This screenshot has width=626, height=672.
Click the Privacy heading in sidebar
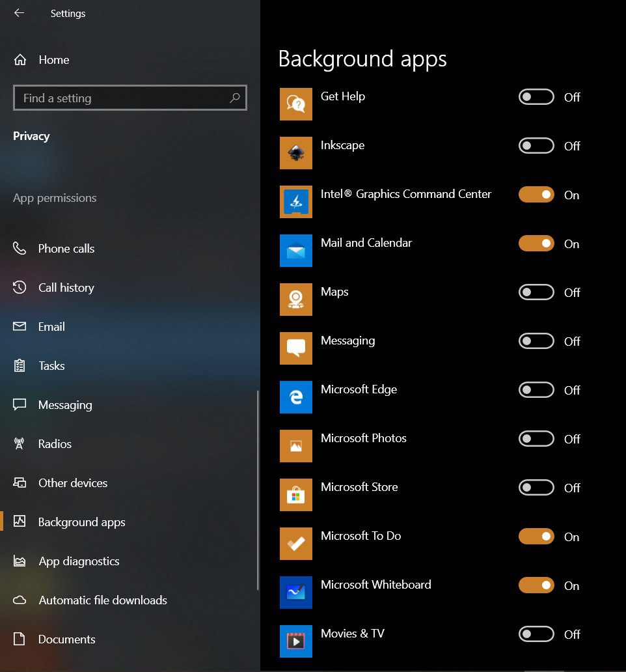point(31,136)
